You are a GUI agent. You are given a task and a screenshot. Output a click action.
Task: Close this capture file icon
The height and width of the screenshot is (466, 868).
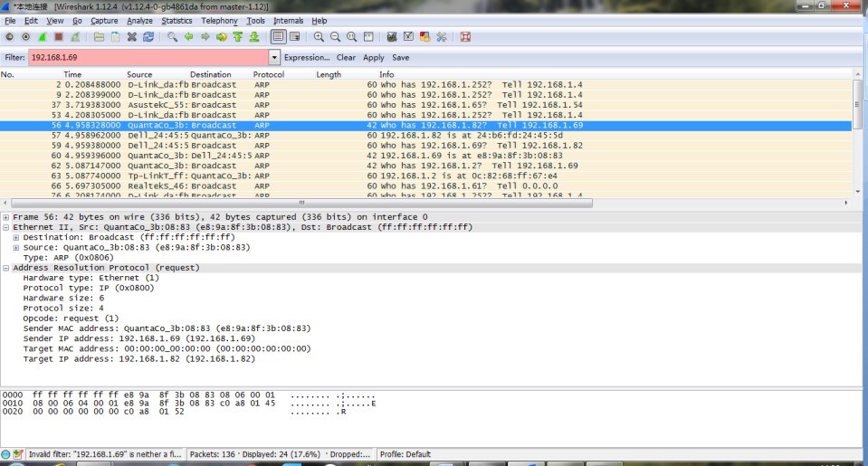(132, 37)
